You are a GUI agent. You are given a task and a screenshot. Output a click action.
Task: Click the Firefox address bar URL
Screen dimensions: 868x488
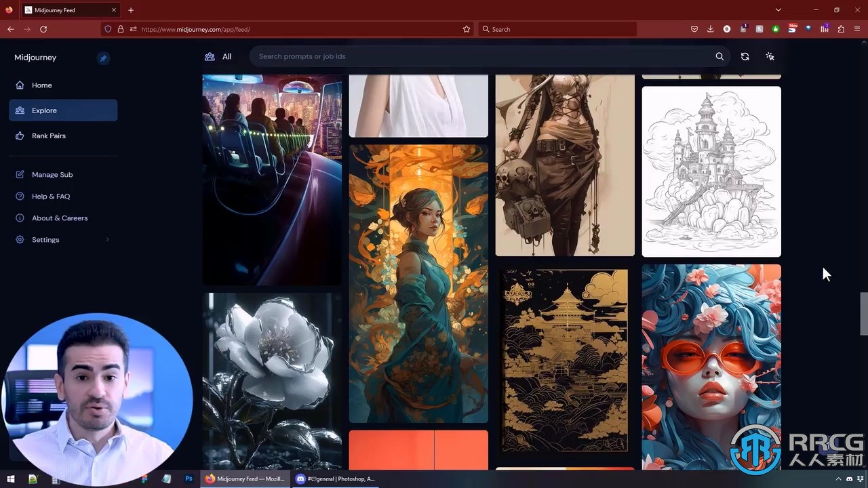tap(196, 30)
